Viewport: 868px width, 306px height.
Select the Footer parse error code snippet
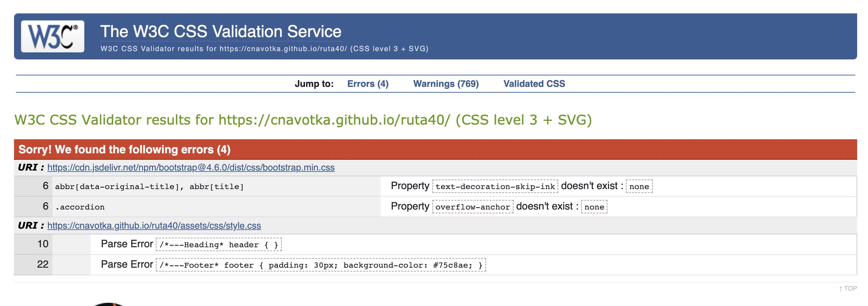pyautogui.click(x=321, y=265)
